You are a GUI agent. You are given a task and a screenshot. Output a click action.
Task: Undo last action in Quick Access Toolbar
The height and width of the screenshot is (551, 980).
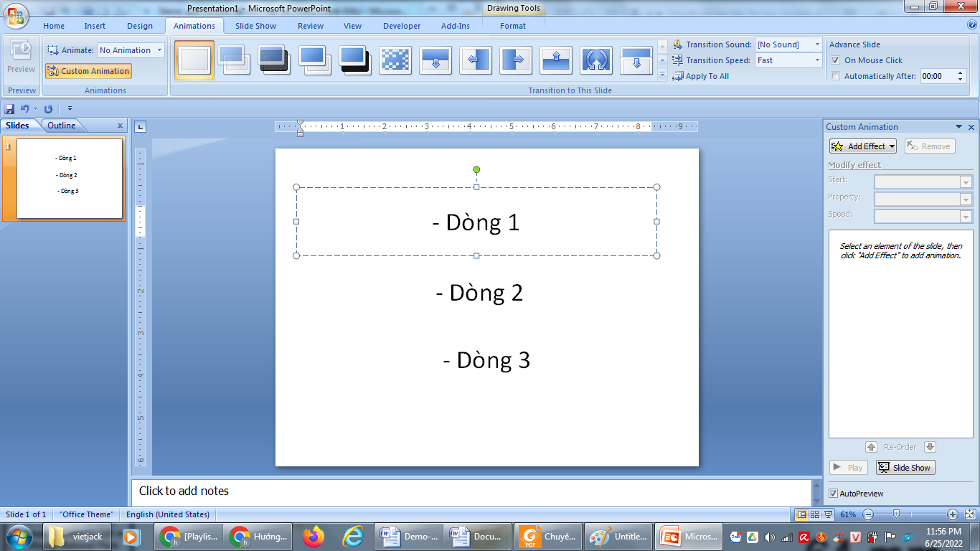(x=25, y=109)
